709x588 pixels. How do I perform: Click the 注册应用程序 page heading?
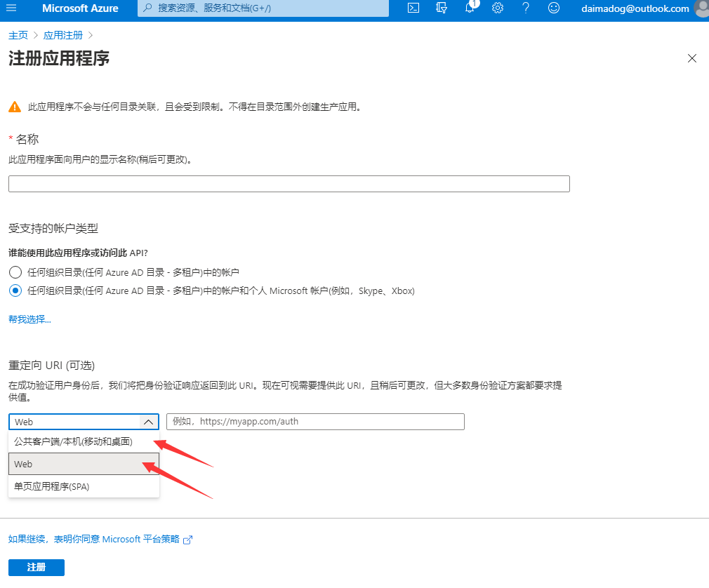coord(59,58)
